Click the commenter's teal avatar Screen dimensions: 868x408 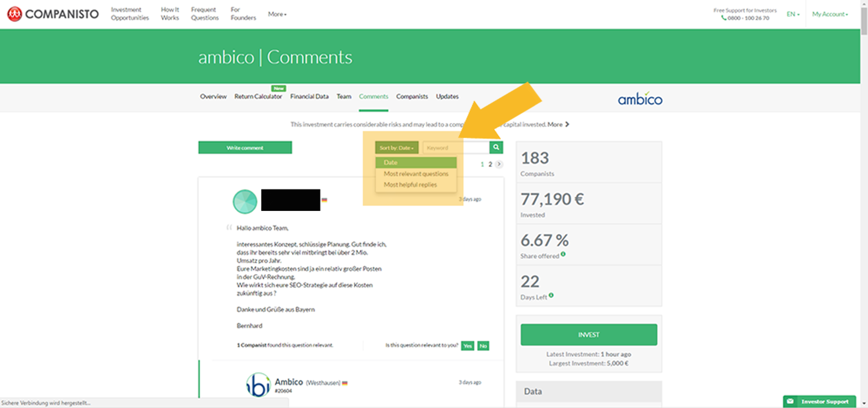(245, 201)
